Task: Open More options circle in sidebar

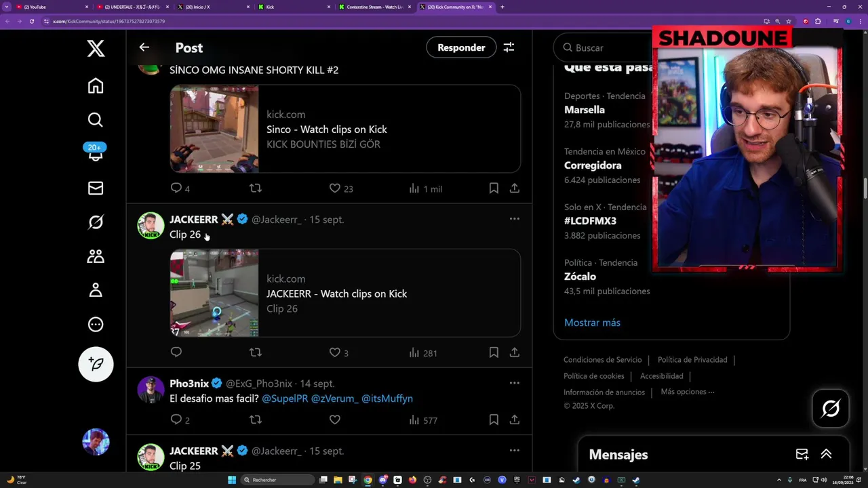Action: click(96, 324)
